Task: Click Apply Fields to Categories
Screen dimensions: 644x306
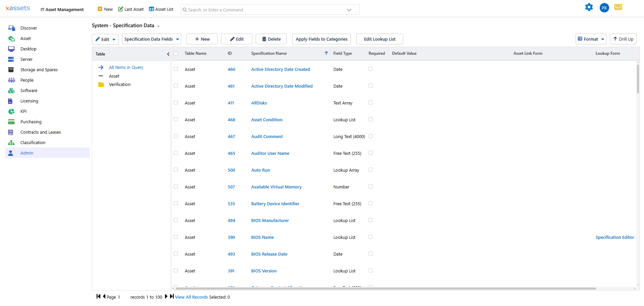Action: tap(321, 39)
